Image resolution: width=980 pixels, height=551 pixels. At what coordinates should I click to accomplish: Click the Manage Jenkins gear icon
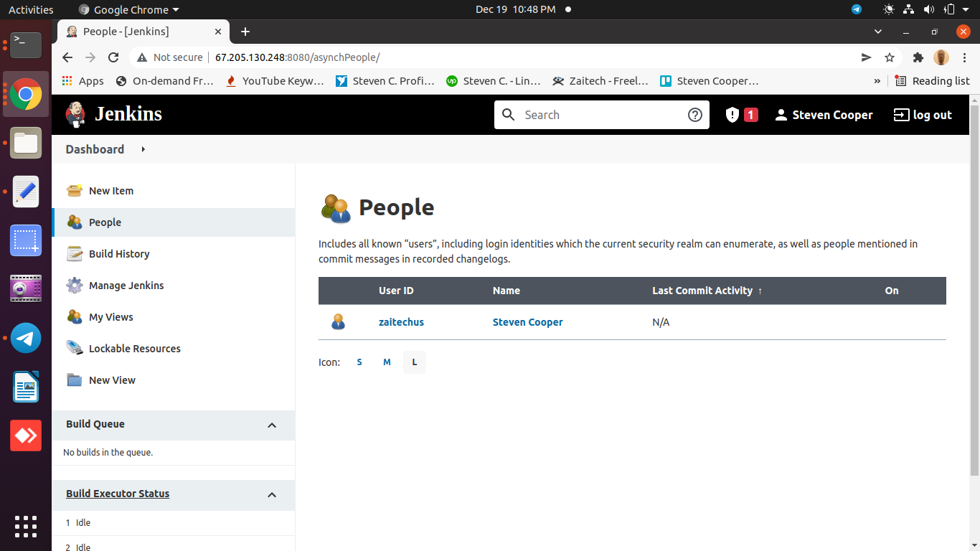(75, 286)
